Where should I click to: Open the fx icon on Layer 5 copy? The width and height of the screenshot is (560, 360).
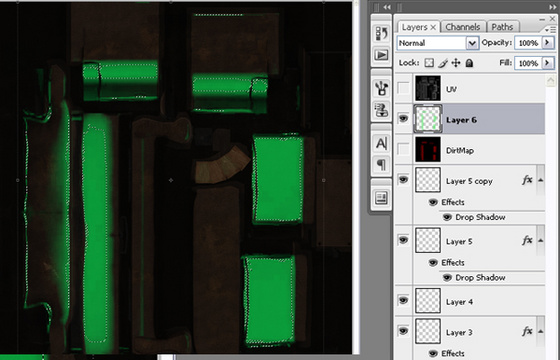coord(527,180)
